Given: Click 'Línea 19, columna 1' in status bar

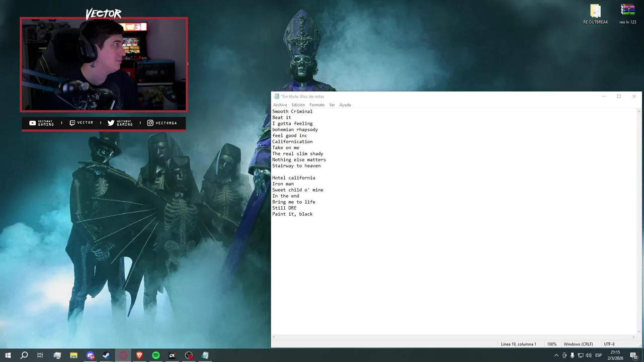Looking at the screenshot, I should click(x=519, y=344).
